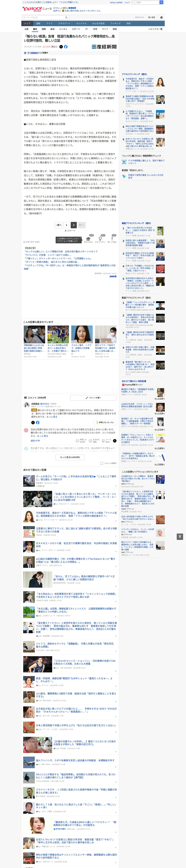Open the 速報 tab

point(38,24)
